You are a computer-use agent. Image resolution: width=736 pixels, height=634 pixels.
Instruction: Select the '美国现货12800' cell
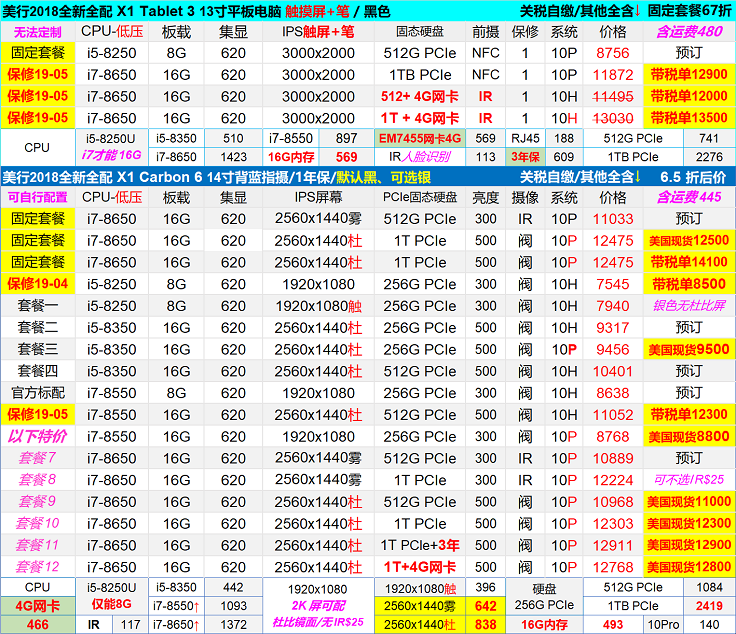[x=689, y=567]
